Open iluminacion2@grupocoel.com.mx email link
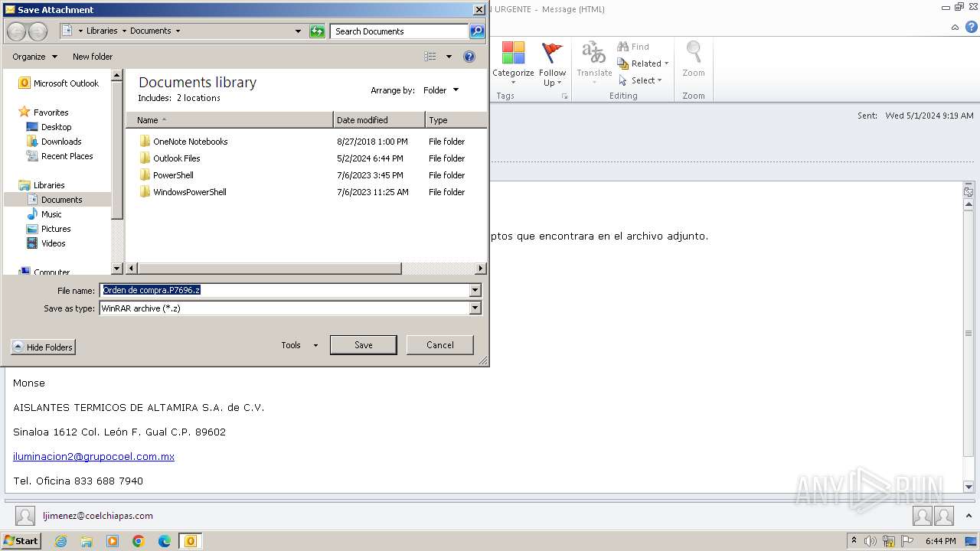The image size is (980, 551). [x=93, y=457]
